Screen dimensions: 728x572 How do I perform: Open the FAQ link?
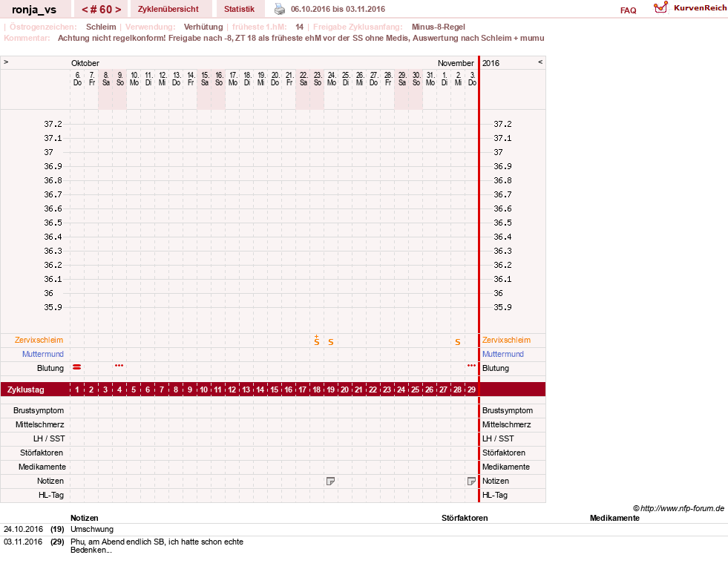pos(628,10)
